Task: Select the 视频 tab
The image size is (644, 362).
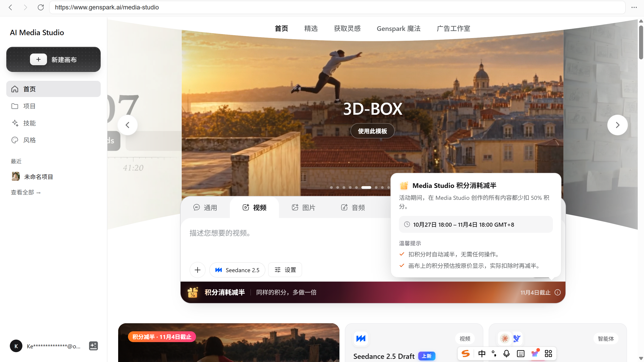Action: tap(254, 207)
